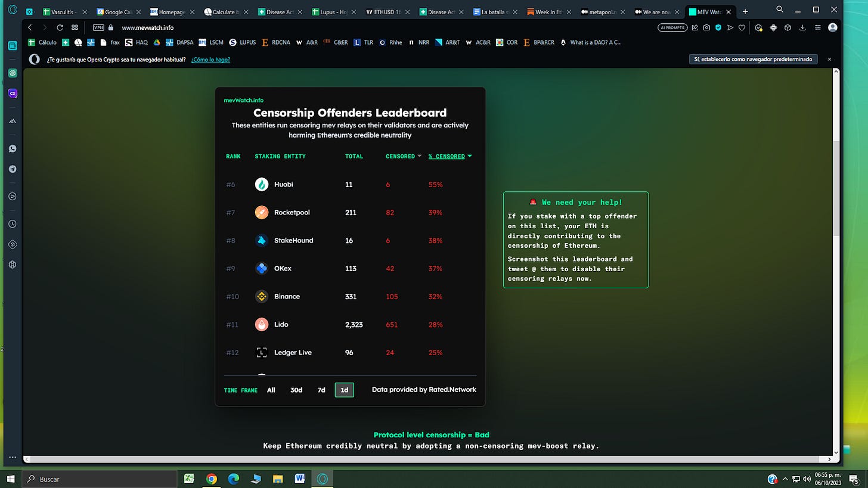Click the Rated.Network data credit
868x488 pixels.
pyautogui.click(x=424, y=390)
